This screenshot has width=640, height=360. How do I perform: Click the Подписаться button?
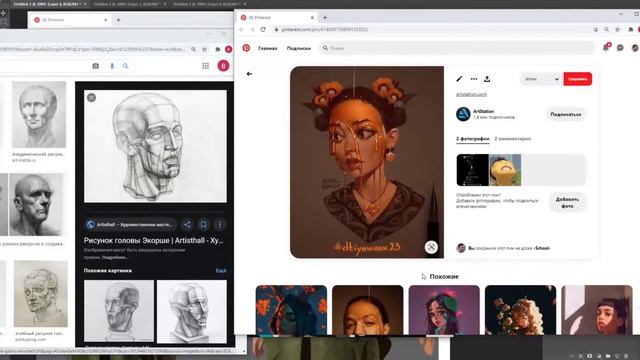click(x=566, y=114)
